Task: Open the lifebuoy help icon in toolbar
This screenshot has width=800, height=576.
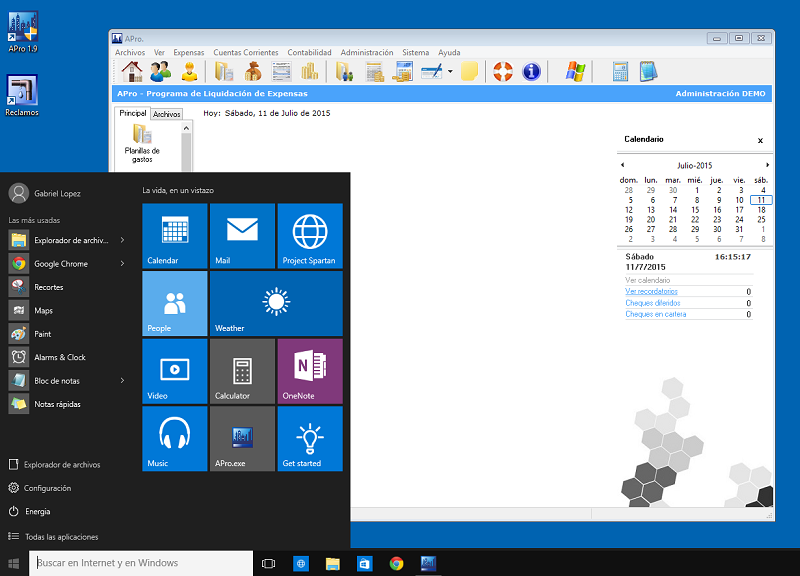Action: 502,71
